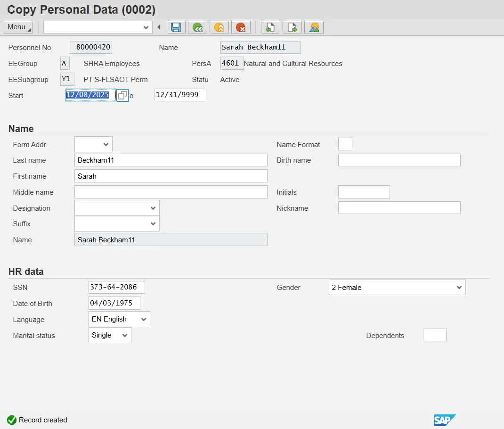Screen dimensions: 504x429
Task: Change the Gender dropdown selection
Action: click(x=397, y=287)
